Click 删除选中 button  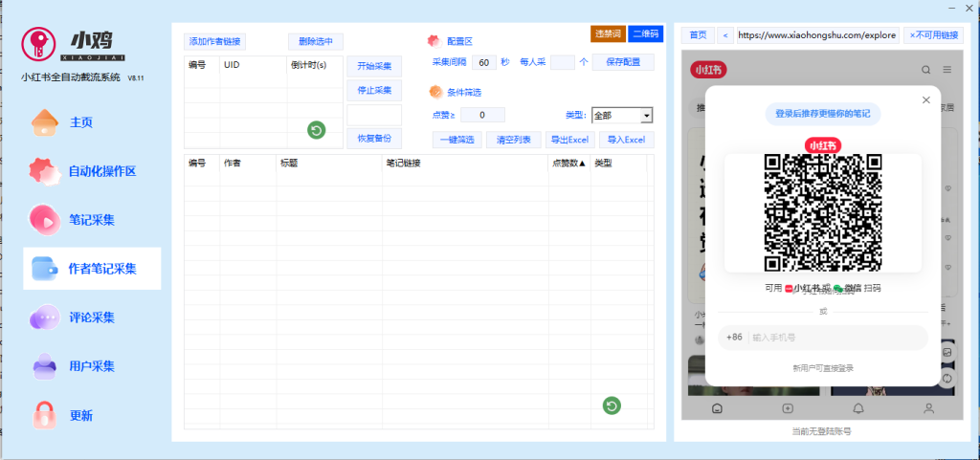(316, 42)
